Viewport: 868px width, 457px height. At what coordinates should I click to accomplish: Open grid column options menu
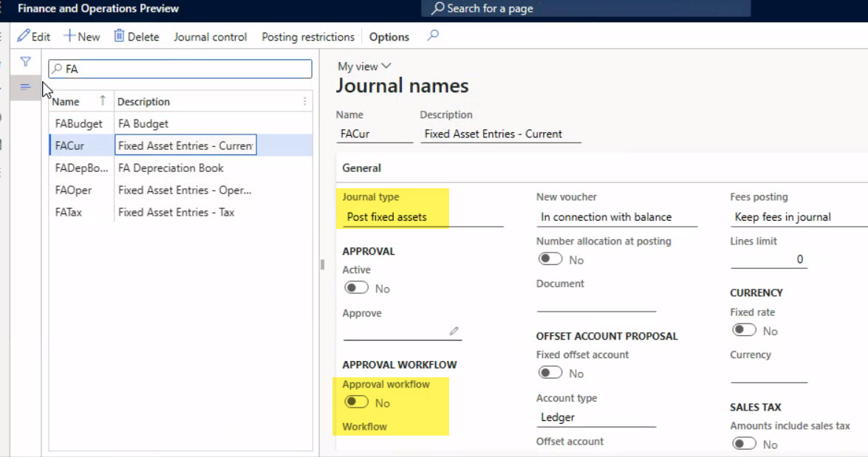click(305, 102)
